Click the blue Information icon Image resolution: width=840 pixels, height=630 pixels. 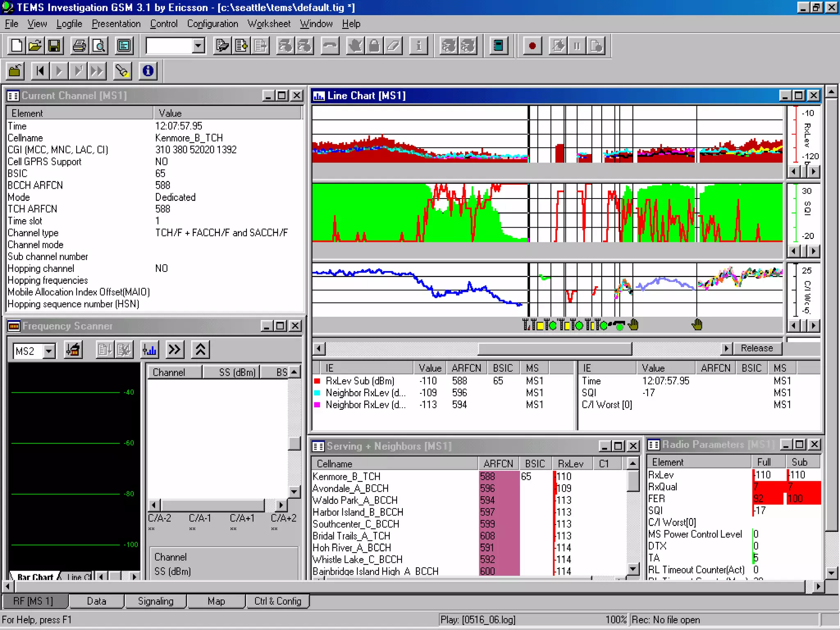pos(148,71)
